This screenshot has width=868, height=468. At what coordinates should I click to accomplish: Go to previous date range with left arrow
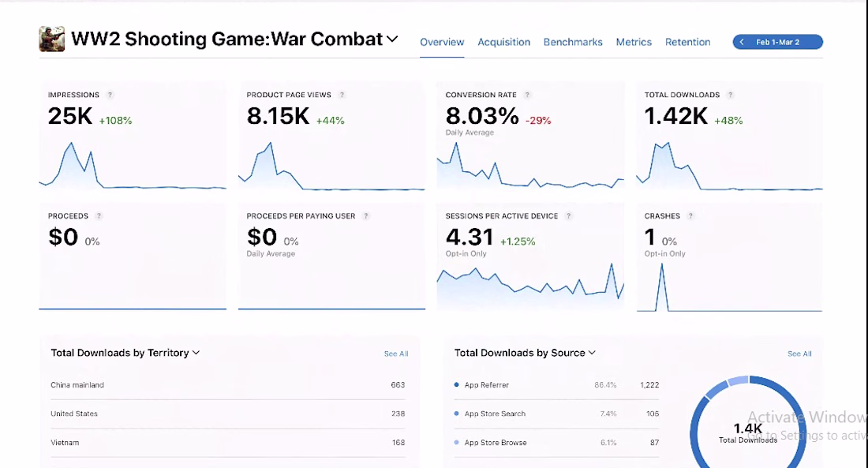(x=742, y=42)
